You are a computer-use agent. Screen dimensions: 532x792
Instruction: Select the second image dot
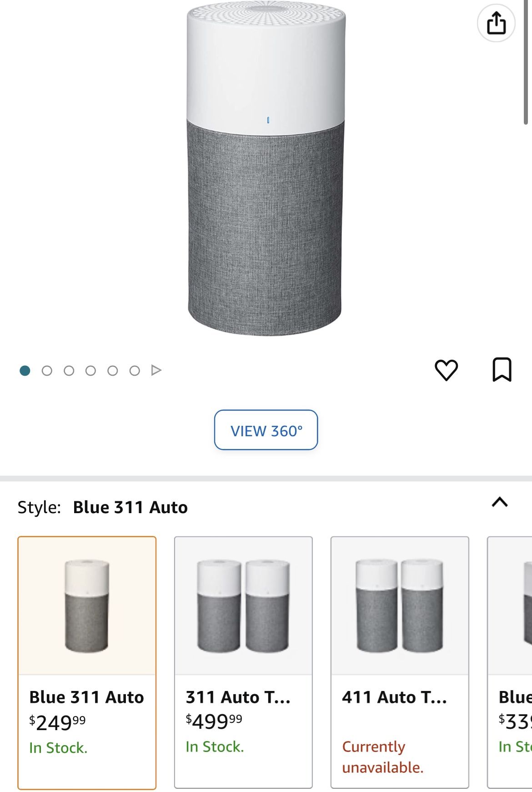pyautogui.click(x=47, y=371)
